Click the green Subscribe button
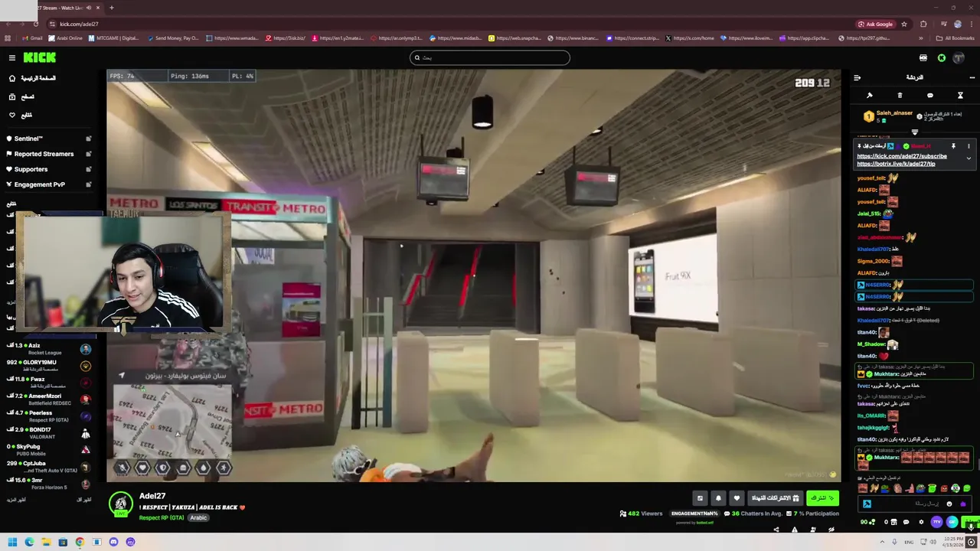The width and height of the screenshot is (980, 551). (x=822, y=498)
